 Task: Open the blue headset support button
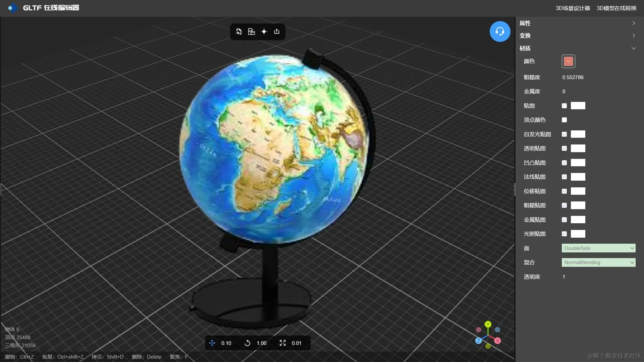pyautogui.click(x=500, y=32)
